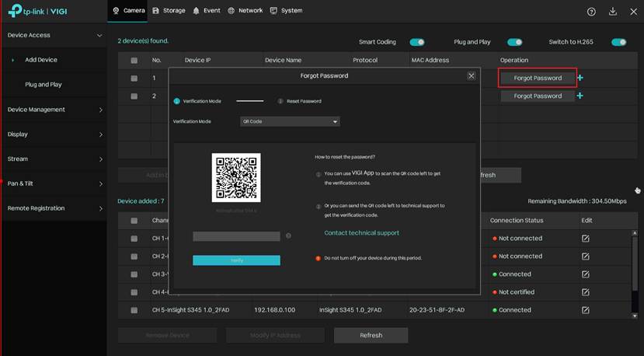Check the box for CH 2 row
Screen dimensions: 644x356
134,257
